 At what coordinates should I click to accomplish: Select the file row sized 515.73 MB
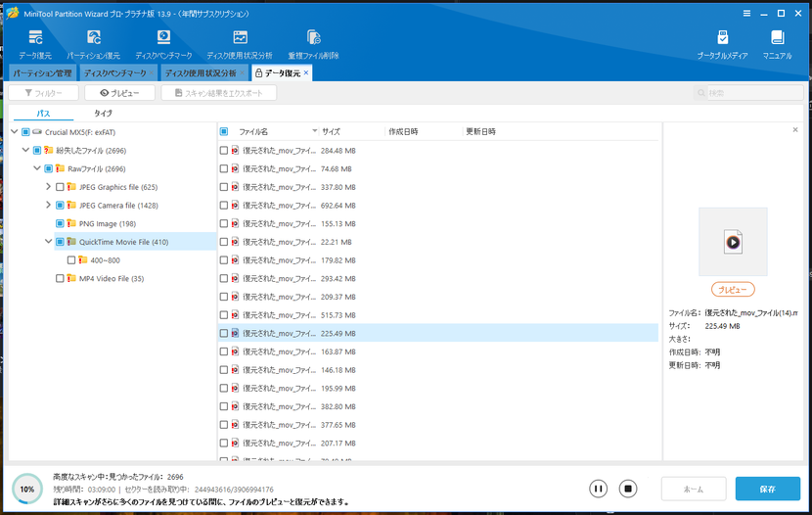click(x=438, y=315)
